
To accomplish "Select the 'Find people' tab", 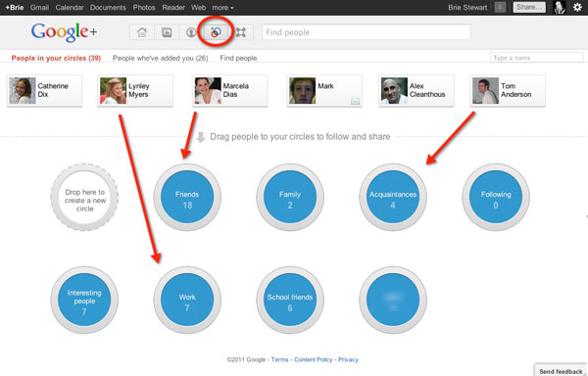I will 238,58.
